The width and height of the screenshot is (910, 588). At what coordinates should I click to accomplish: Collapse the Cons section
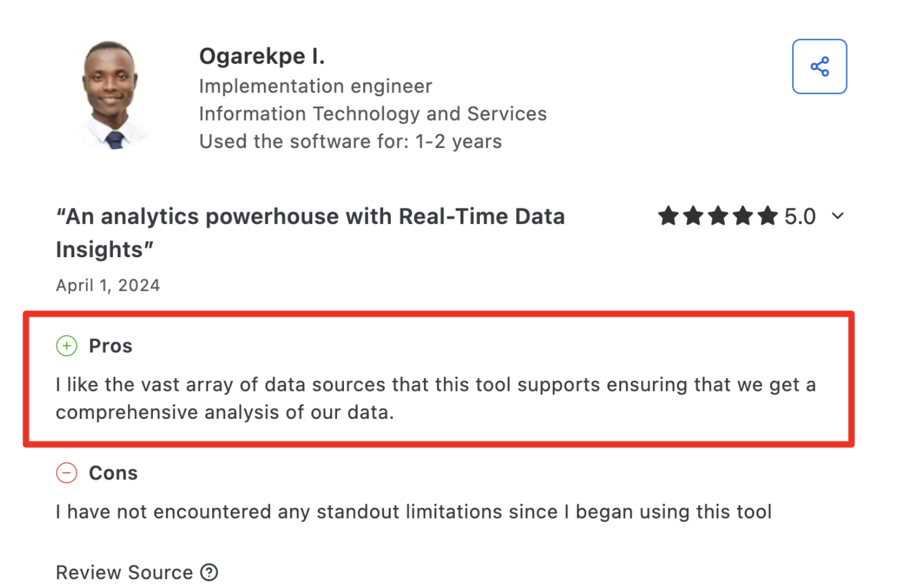click(x=113, y=473)
